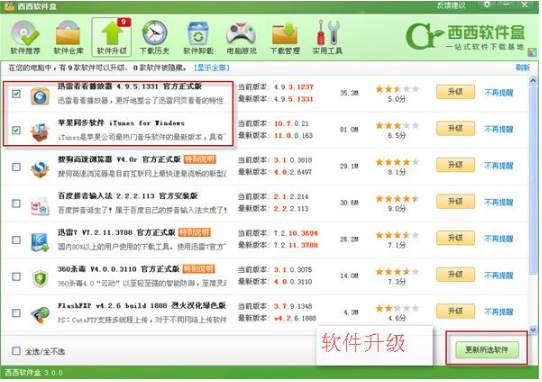This screenshot has width=542, height=382.
Task: Click the small colorful skin icon under logo
Action: coord(532,52)
